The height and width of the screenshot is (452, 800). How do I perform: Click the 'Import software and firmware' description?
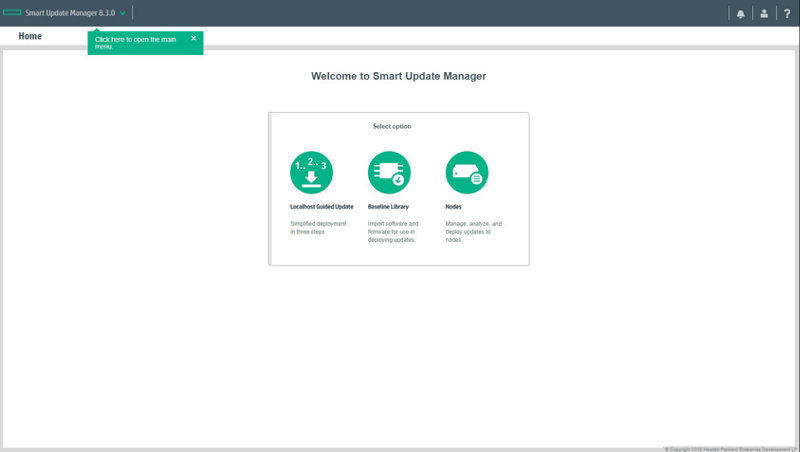pyautogui.click(x=393, y=232)
